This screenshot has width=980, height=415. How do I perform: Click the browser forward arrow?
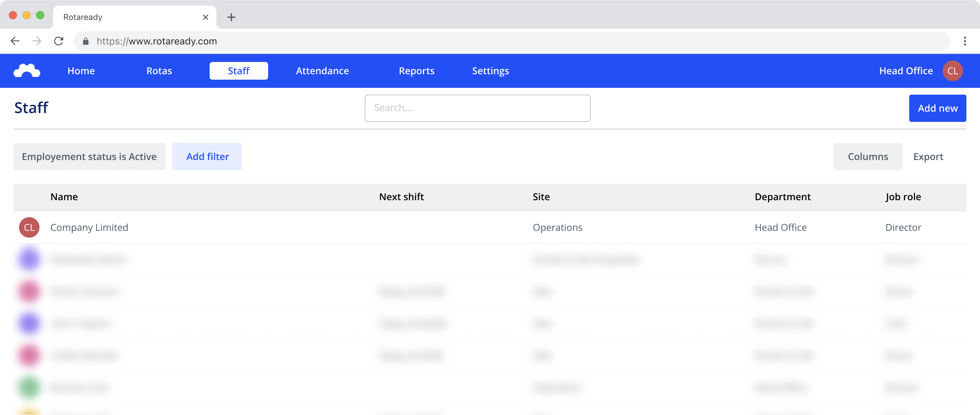(37, 41)
